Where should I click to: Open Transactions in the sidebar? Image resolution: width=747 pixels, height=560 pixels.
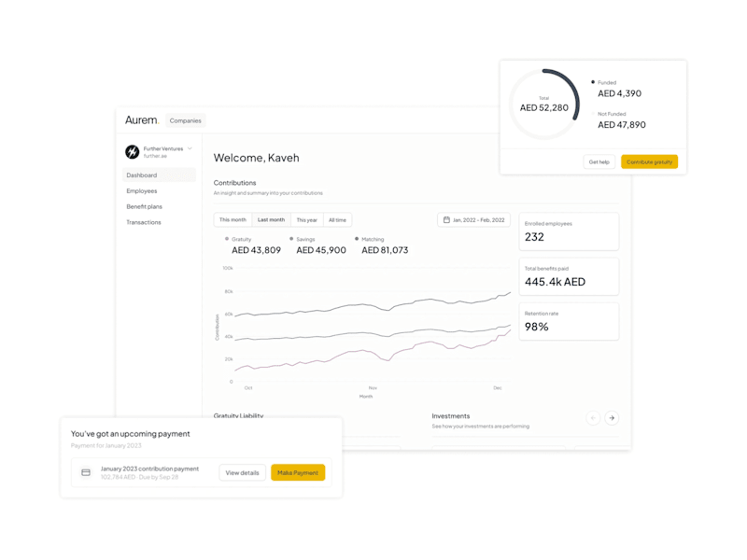(144, 222)
